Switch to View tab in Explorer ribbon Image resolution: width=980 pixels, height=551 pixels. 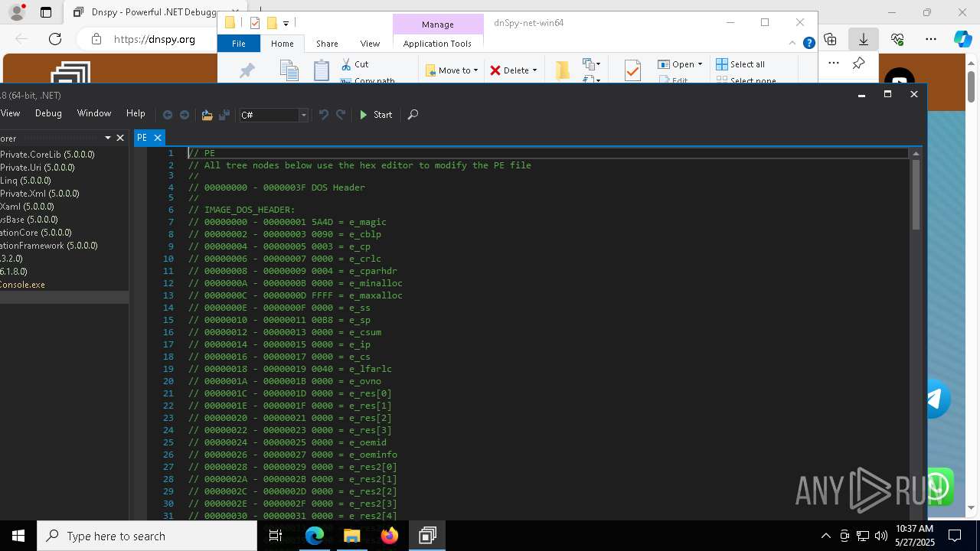click(x=370, y=44)
